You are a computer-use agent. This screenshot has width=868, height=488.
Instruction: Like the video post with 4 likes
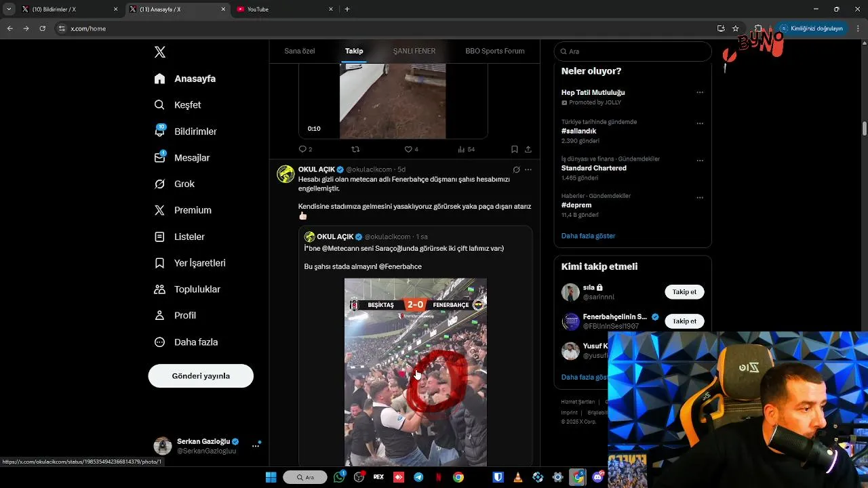[408, 149]
